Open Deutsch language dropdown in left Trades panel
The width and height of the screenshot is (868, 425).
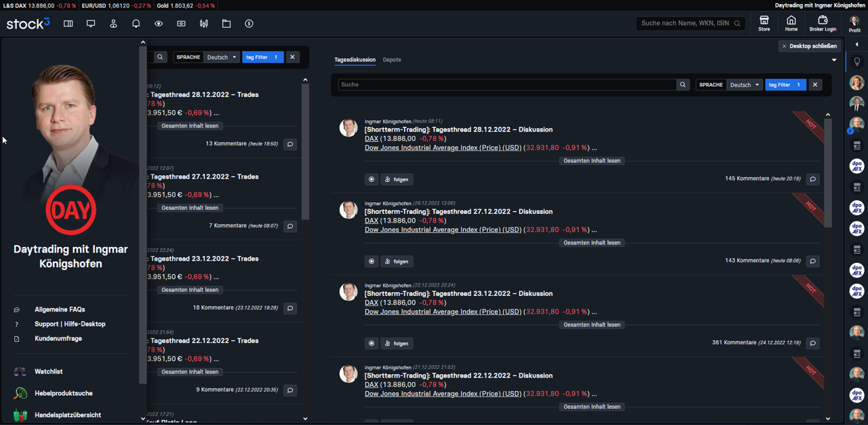222,57
